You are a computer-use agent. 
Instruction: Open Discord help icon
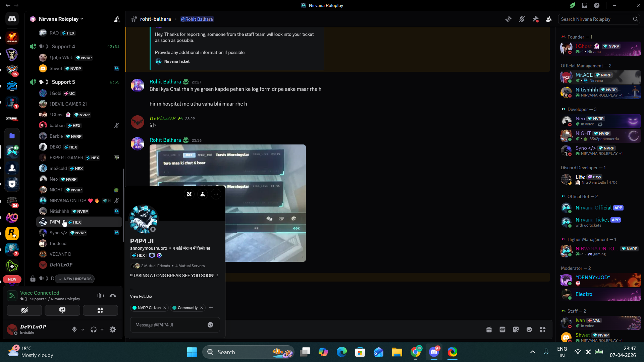597,5
